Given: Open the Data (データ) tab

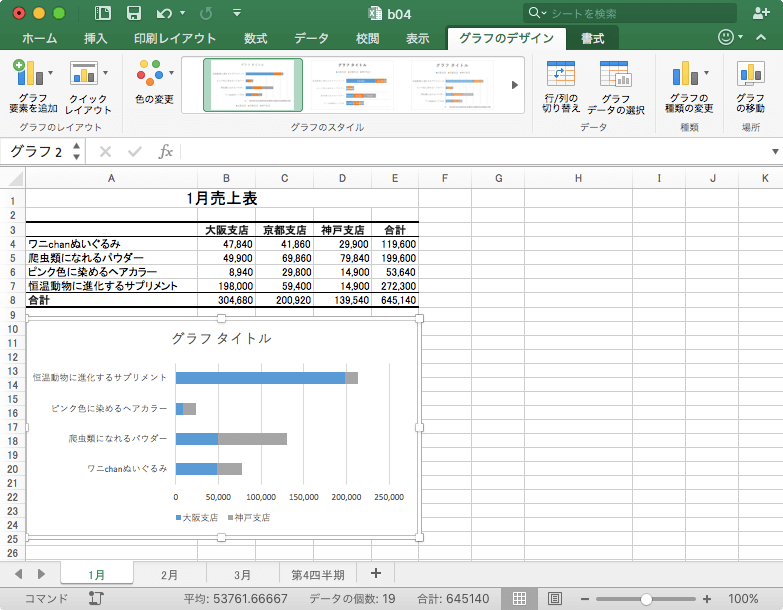Looking at the screenshot, I should coord(311,38).
